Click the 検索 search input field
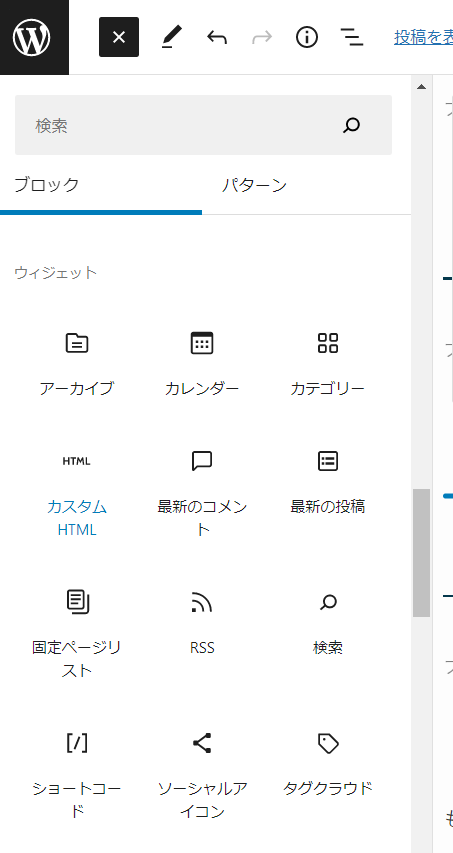 [203, 125]
